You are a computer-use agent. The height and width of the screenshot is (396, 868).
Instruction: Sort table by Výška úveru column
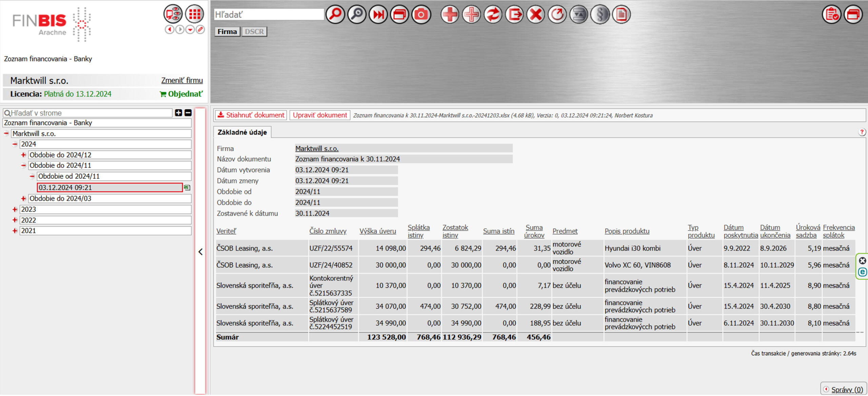coord(378,231)
